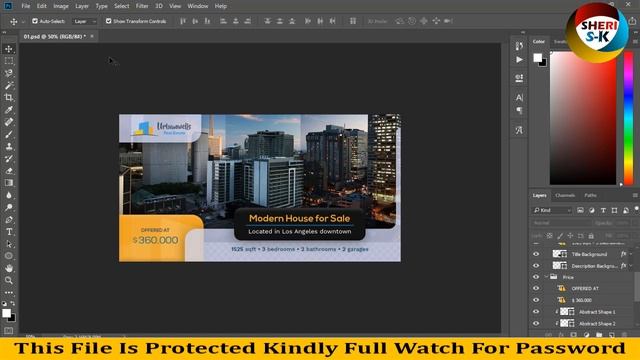Close the 01.psd document tab
This screenshot has width=640, height=360.
(92, 36)
